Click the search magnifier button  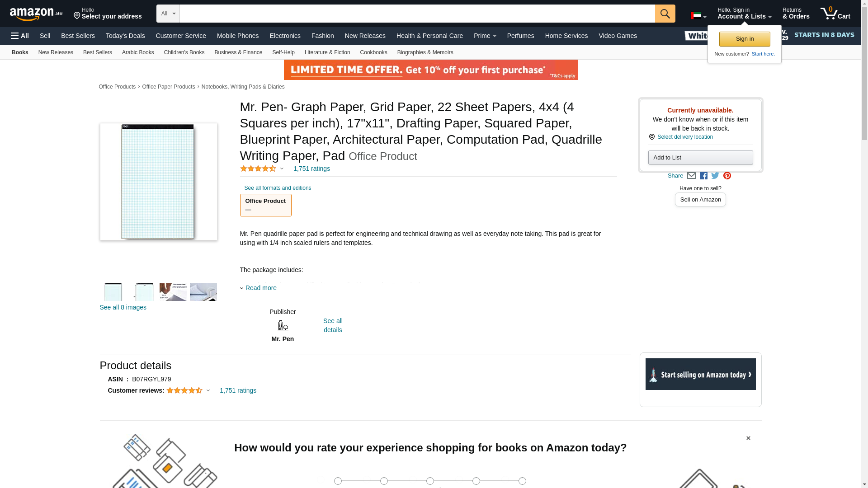point(665,14)
